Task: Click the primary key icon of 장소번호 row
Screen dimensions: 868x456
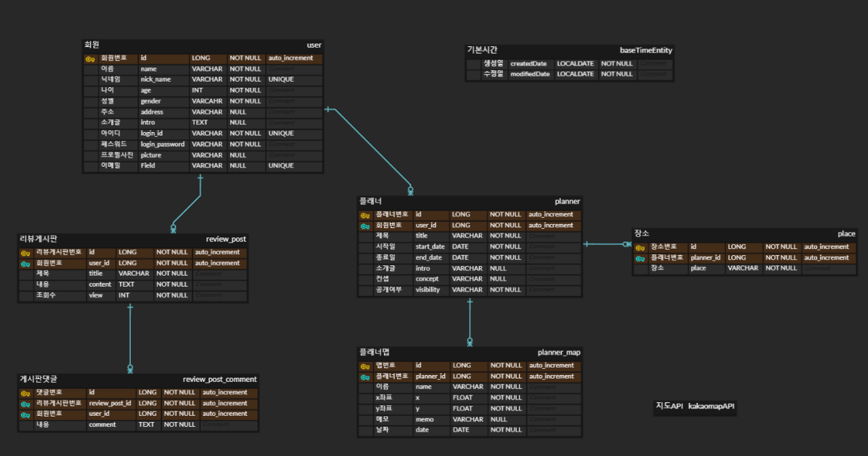Action: coord(640,247)
